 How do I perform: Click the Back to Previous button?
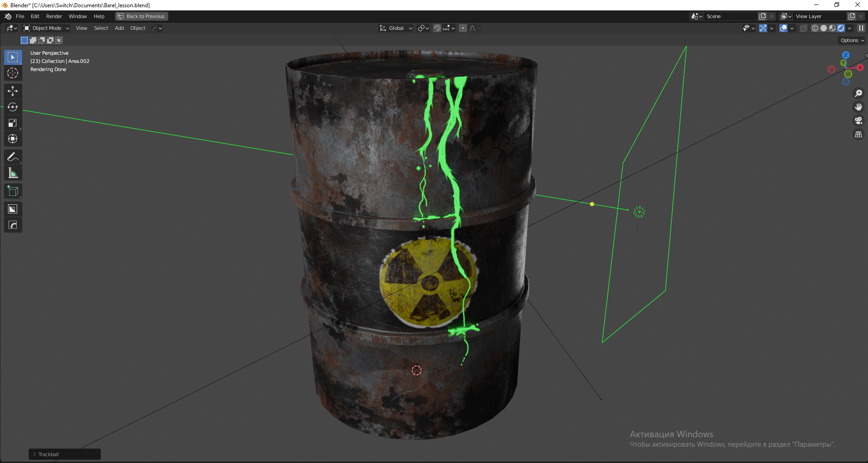point(141,16)
